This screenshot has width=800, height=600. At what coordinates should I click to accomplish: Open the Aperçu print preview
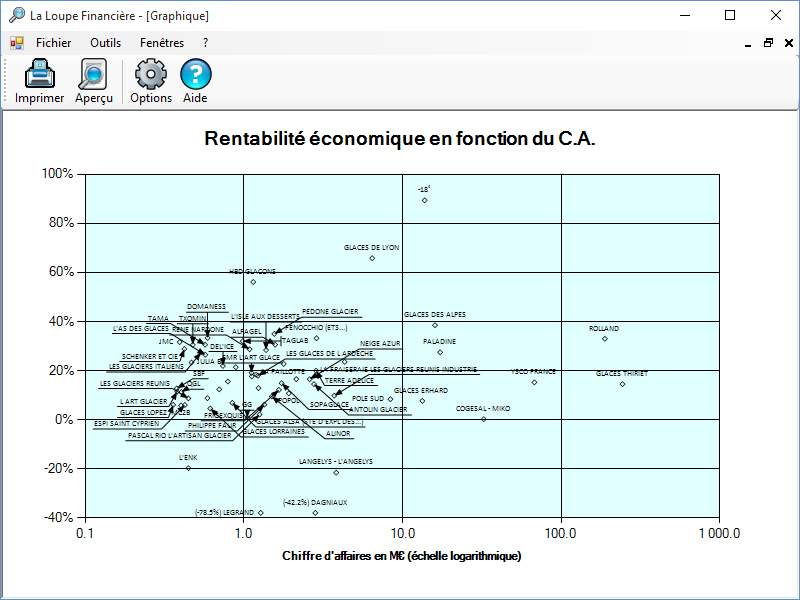94,76
